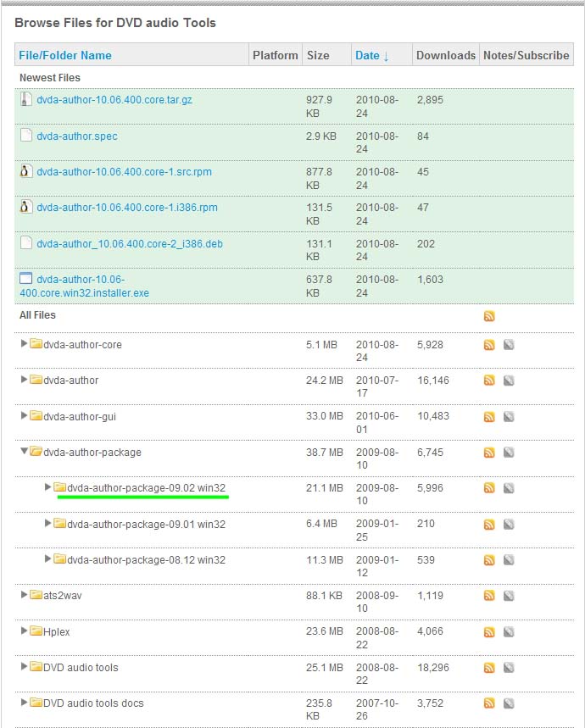Image resolution: width=585 pixels, height=728 pixels.
Task: Click archive icon beside dvda-author-10.06.400.core.tar.gz
Action: 26,99
